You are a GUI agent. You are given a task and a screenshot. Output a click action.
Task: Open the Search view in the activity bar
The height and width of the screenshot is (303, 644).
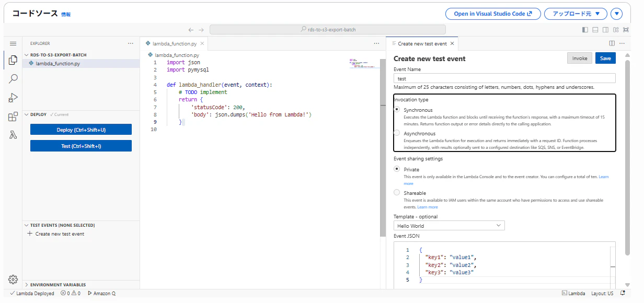[13, 79]
